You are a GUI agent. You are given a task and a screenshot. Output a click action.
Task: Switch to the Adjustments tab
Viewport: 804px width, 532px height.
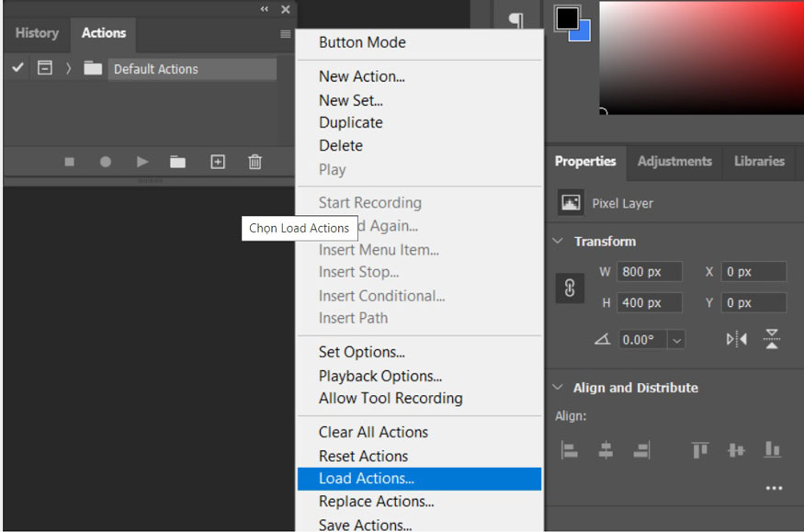[x=674, y=162]
